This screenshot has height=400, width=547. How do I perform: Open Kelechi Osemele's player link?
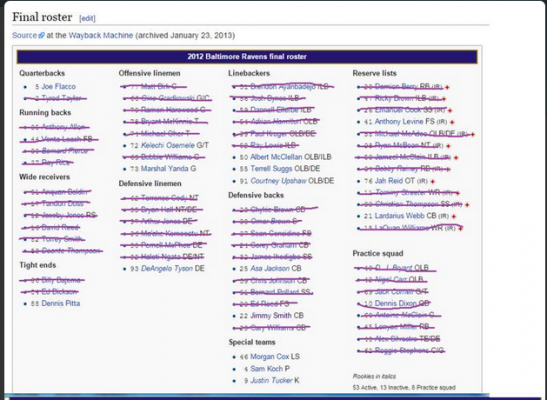tap(168, 145)
